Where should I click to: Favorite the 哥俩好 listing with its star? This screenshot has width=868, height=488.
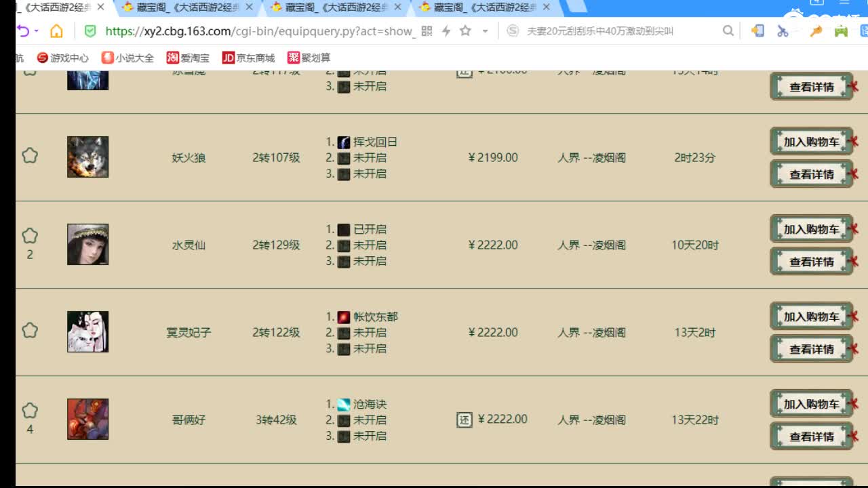pyautogui.click(x=30, y=411)
